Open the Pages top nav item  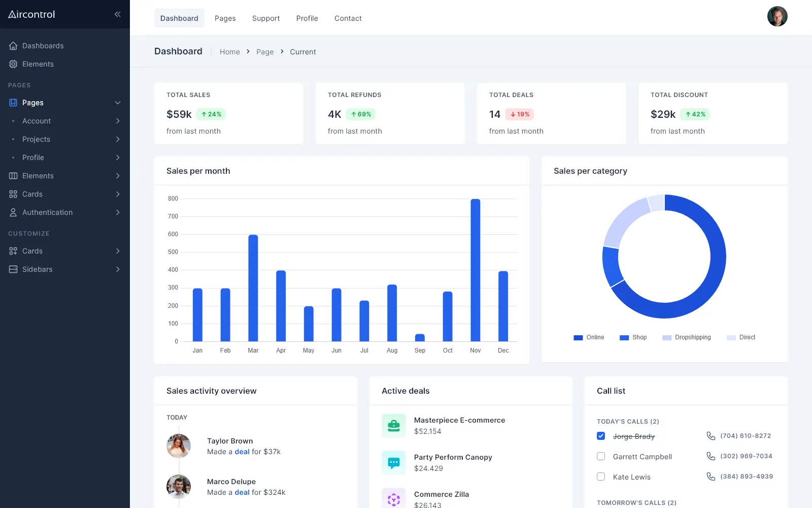[225, 18]
